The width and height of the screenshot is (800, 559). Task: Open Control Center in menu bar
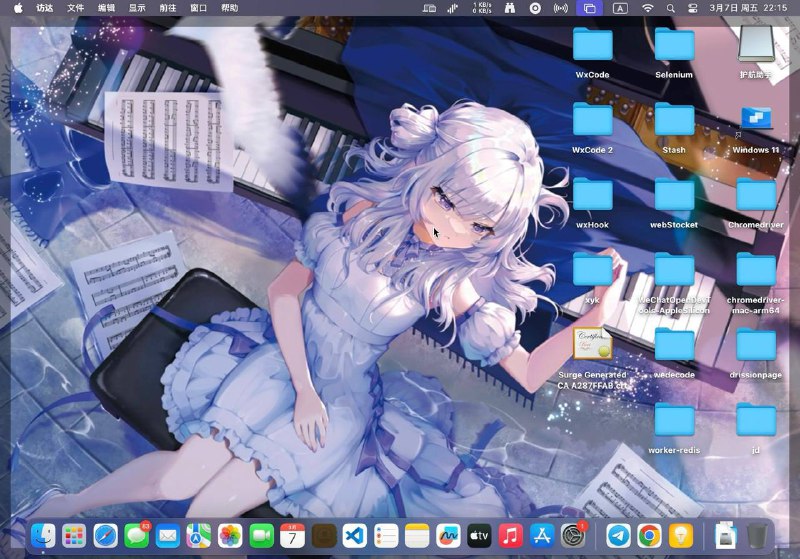[x=693, y=8]
